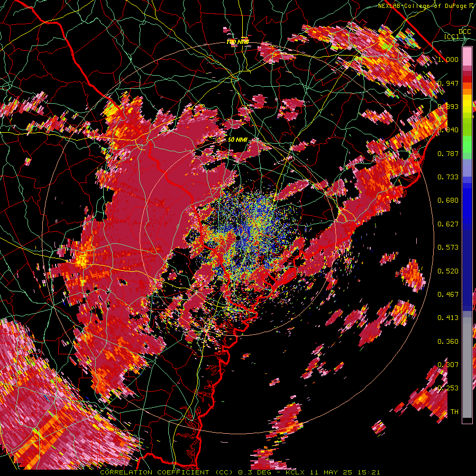Screen dimensions: 476x476
Task: Click the CORRELATION COEFFICIENT (CC) caption text
Action: coord(167,472)
